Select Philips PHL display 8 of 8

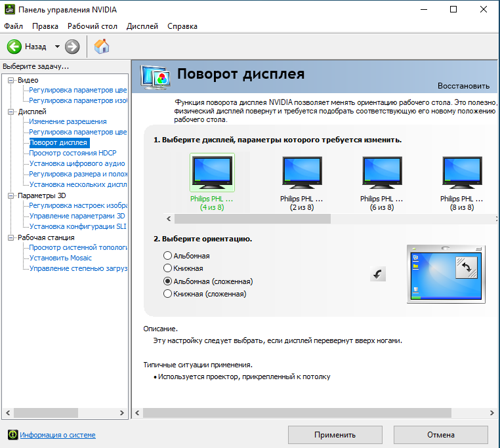462,184
